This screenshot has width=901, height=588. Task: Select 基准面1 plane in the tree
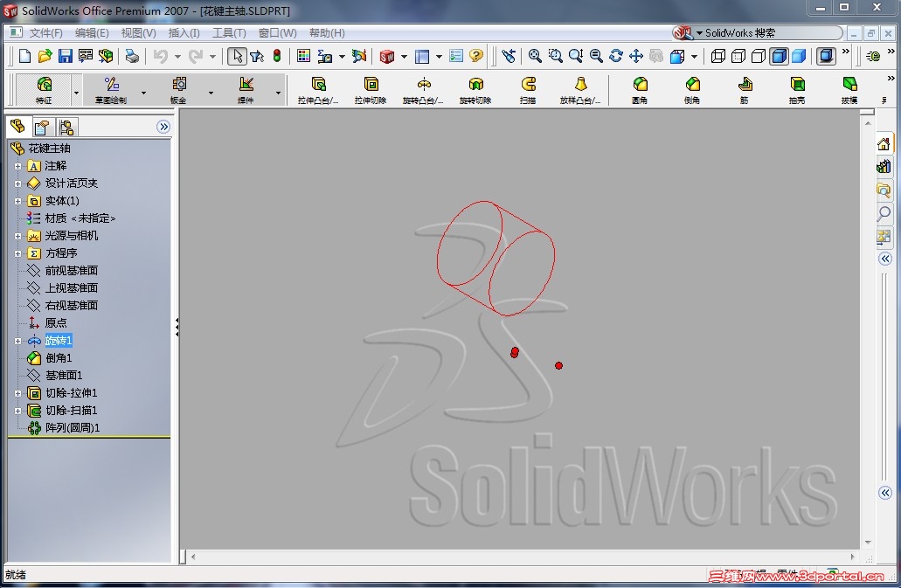pos(64,376)
